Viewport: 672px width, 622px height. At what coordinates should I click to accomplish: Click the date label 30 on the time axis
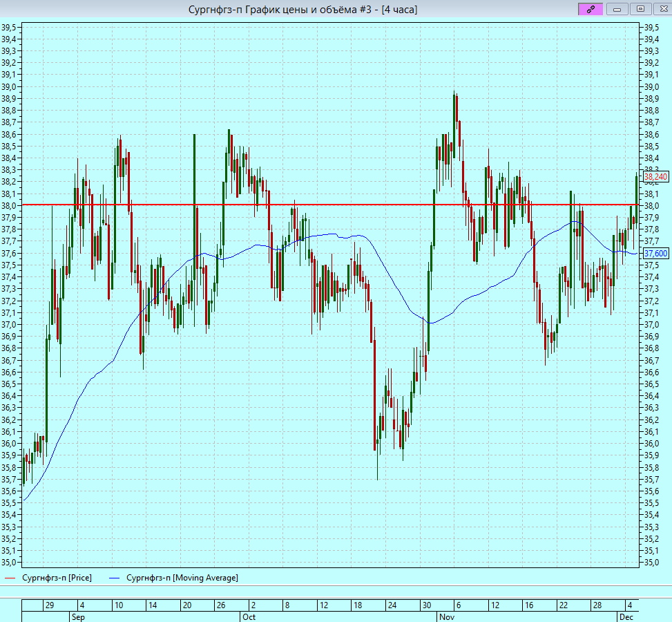coord(426,605)
